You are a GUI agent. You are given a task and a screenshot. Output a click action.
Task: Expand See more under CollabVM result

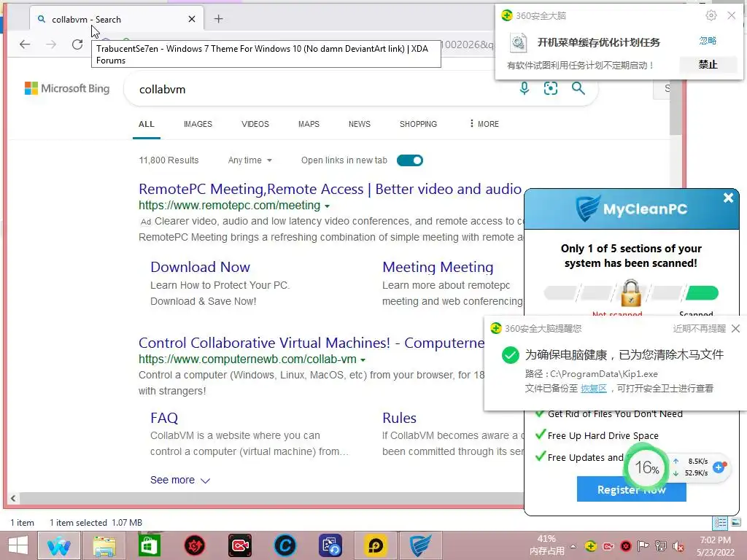179,480
